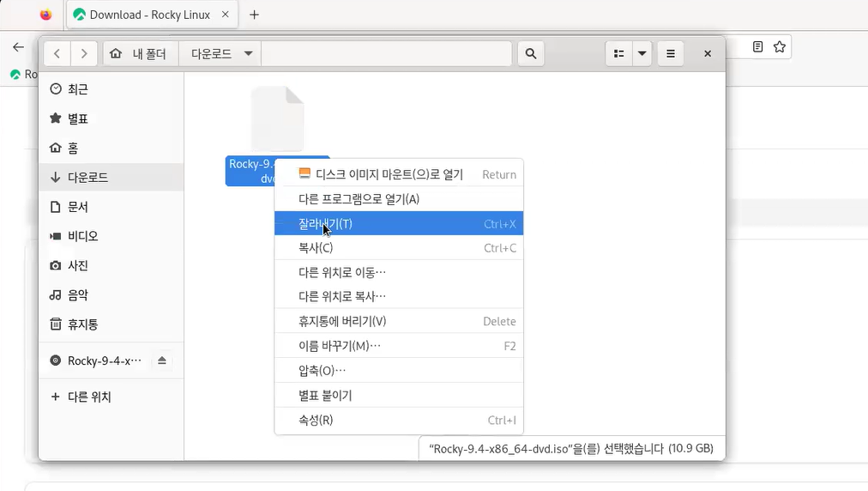This screenshot has width=868, height=491.
Task: Close the file manager window
Action: [x=708, y=54]
